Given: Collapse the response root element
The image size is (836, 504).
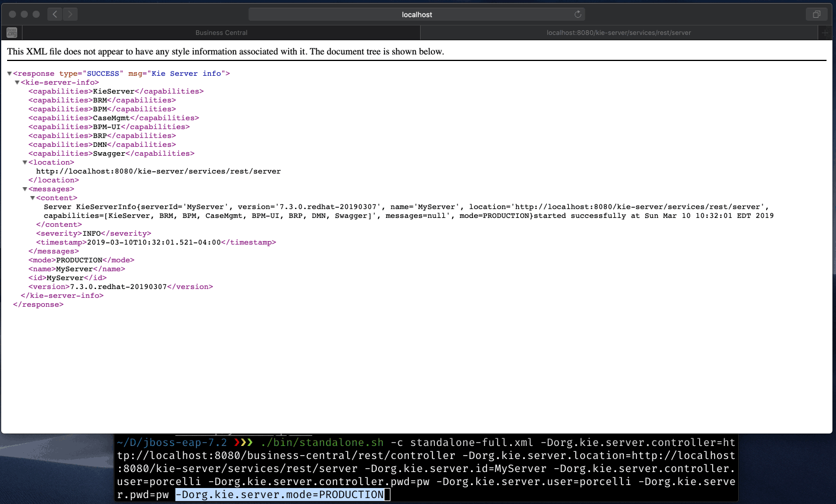Looking at the screenshot, I should pyautogui.click(x=9, y=73).
